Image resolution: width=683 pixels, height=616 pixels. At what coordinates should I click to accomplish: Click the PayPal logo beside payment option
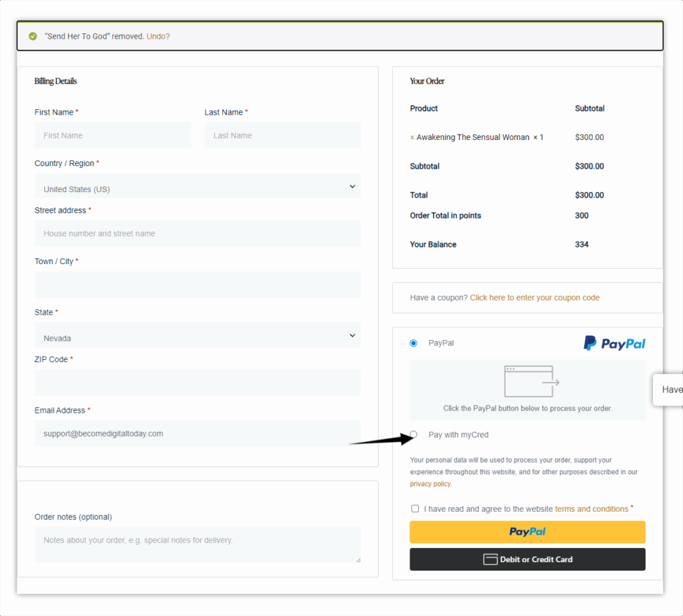[614, 343]
